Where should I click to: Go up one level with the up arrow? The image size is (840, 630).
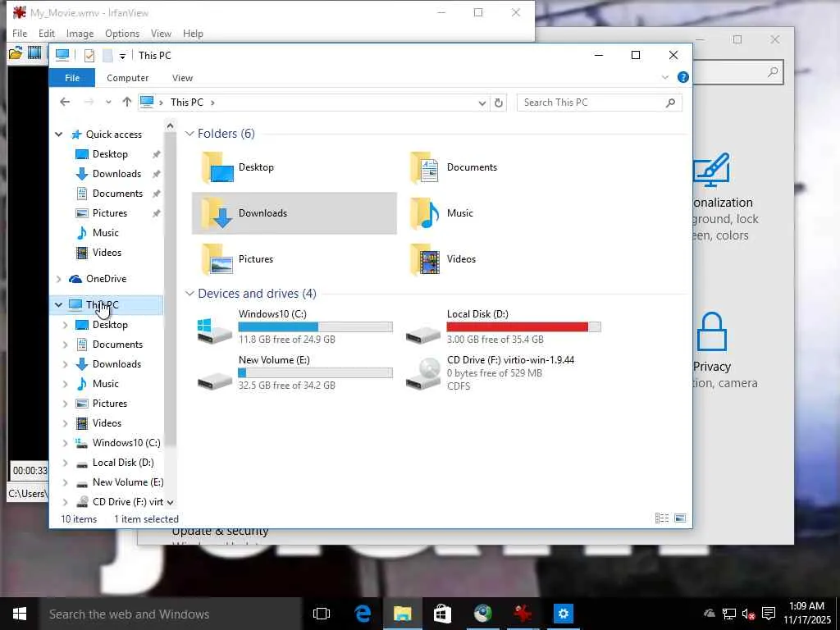127,102
